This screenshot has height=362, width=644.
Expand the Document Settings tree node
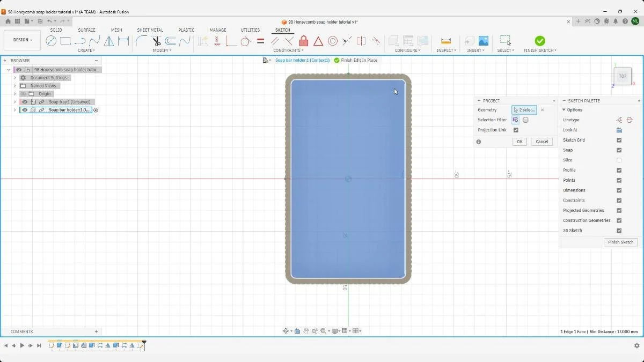click(x=14, y=78)
